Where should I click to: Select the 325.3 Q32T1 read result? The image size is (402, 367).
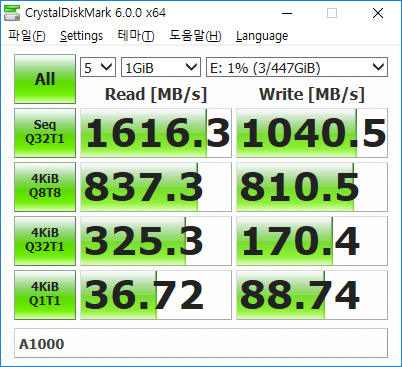(156, 241)
